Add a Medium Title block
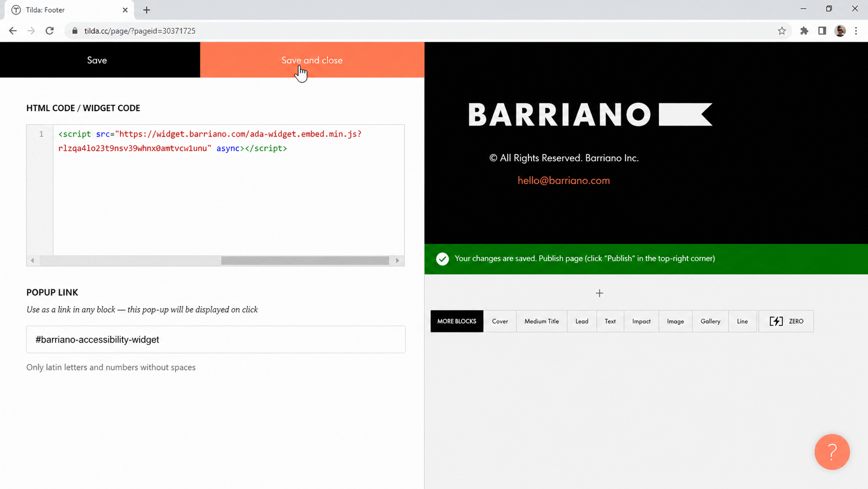 541,321
